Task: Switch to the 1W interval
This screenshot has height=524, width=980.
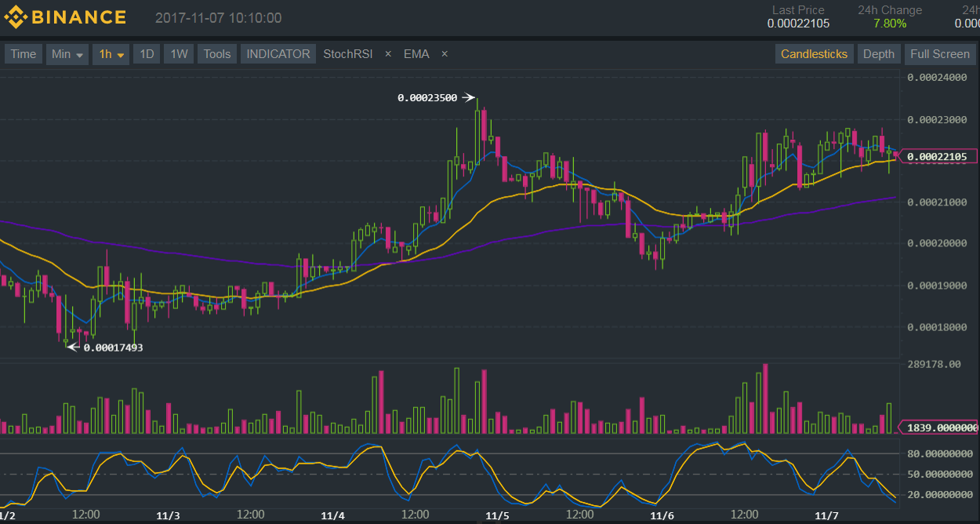Action: [179, 54]
